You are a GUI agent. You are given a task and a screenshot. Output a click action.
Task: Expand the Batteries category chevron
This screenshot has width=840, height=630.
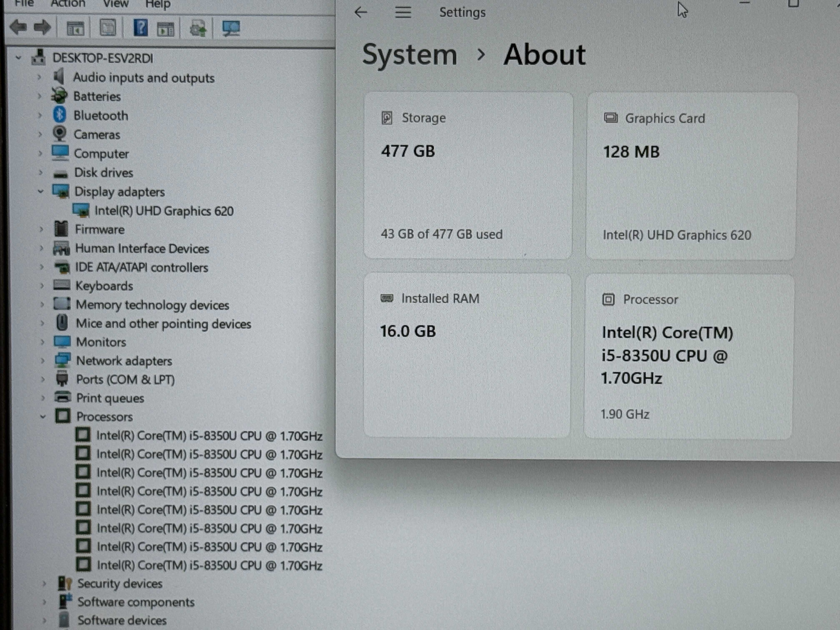click(x=40, y=96)
